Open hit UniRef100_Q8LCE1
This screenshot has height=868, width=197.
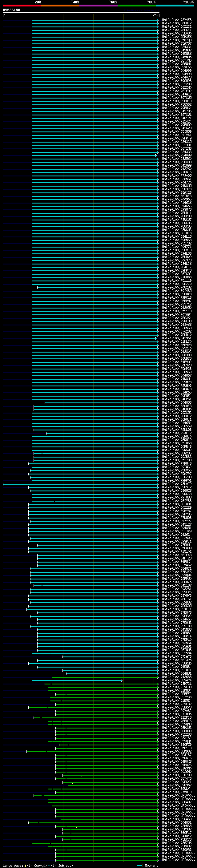177,30
